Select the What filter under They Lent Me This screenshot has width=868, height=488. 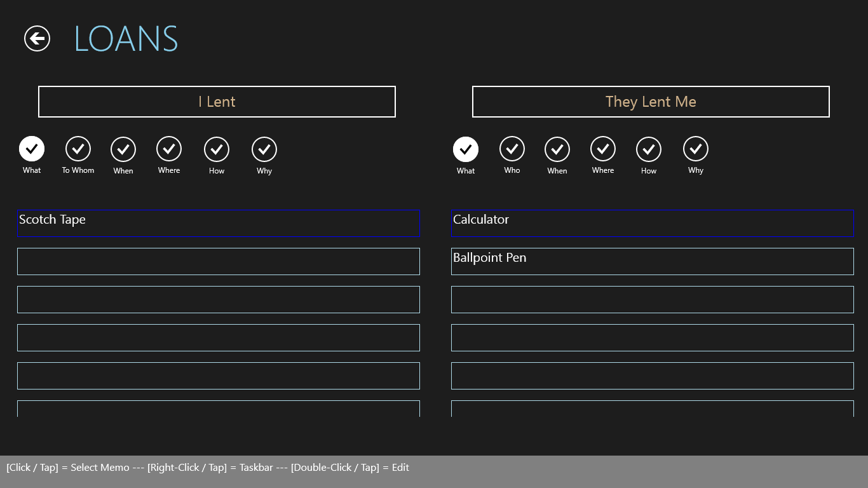(466, 150)
